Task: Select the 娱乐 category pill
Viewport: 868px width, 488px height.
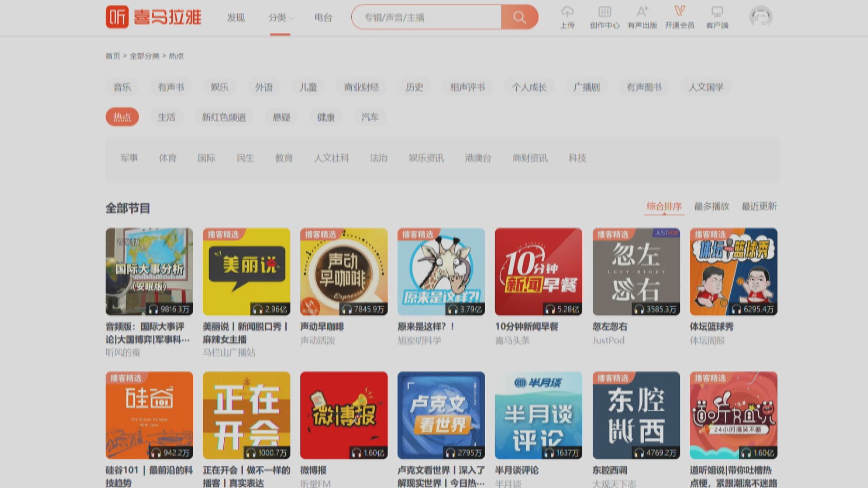Action: click(219, 87)
